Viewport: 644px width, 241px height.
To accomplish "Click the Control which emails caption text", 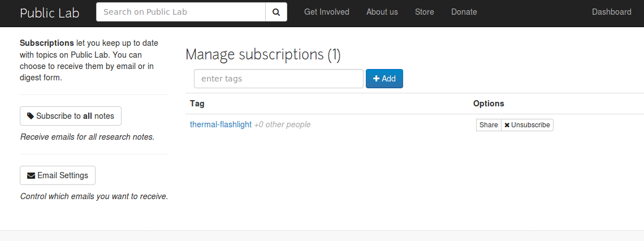I will point(94,196).
